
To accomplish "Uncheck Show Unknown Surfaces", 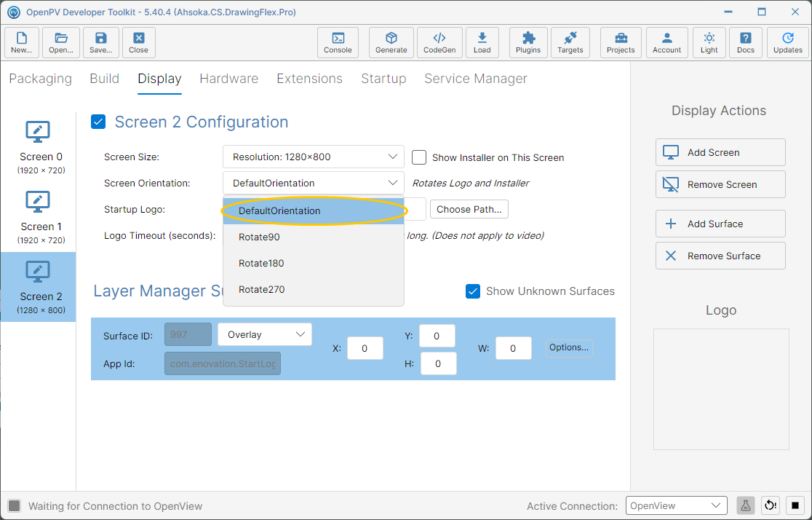I will (473, 291).
